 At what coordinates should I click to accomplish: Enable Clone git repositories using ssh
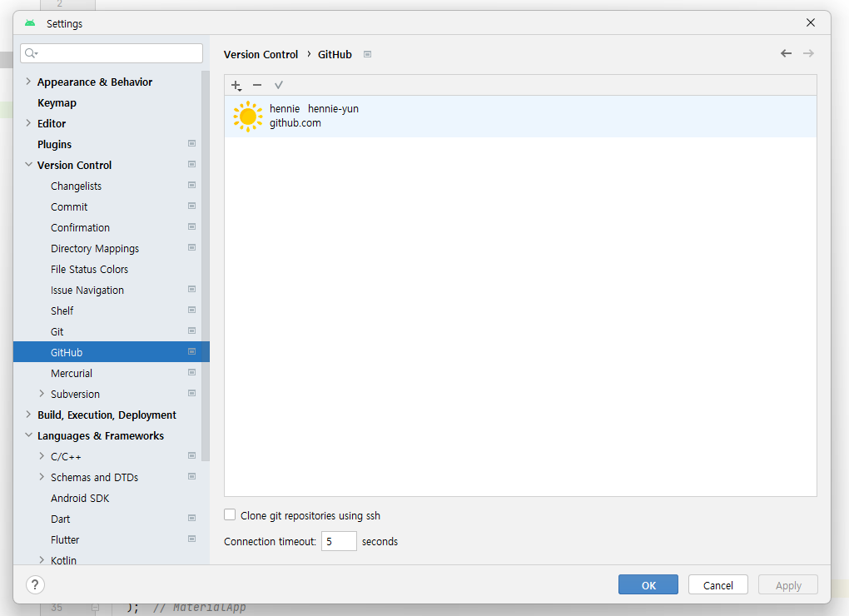click(230, 514)
